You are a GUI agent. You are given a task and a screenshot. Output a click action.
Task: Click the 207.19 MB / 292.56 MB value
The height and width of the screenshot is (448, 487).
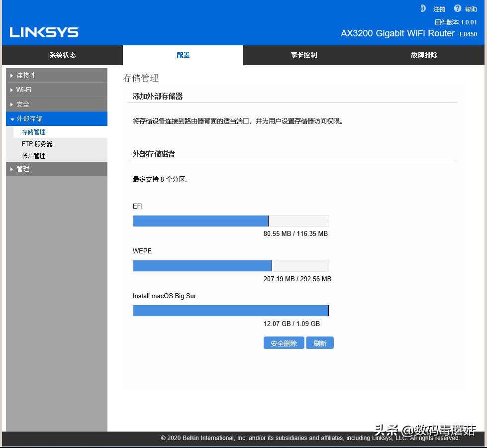297,279
